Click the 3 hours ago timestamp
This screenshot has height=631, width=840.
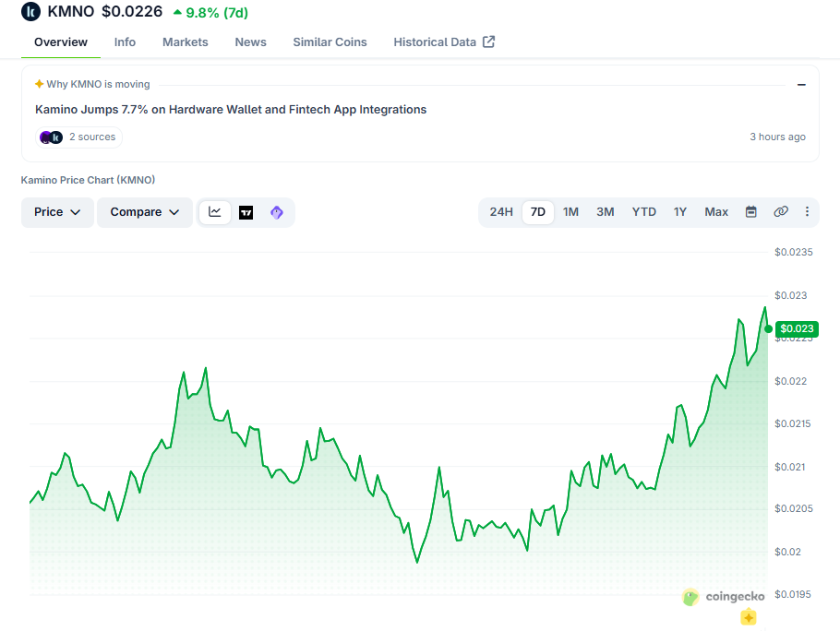pos(777,137)
